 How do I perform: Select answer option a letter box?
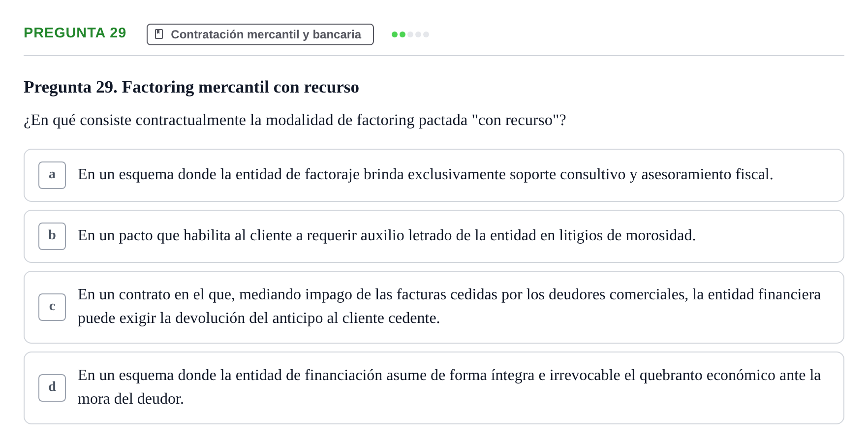pyautogui.click(x=52, y=175)
